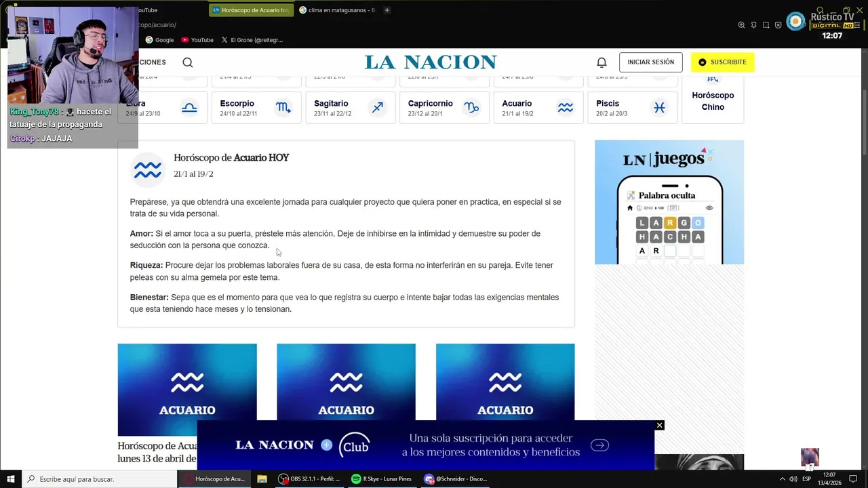The image size is (868, 488).
Task: Click the Libra scales zodiac icon
Action: [x=190, y=108]
